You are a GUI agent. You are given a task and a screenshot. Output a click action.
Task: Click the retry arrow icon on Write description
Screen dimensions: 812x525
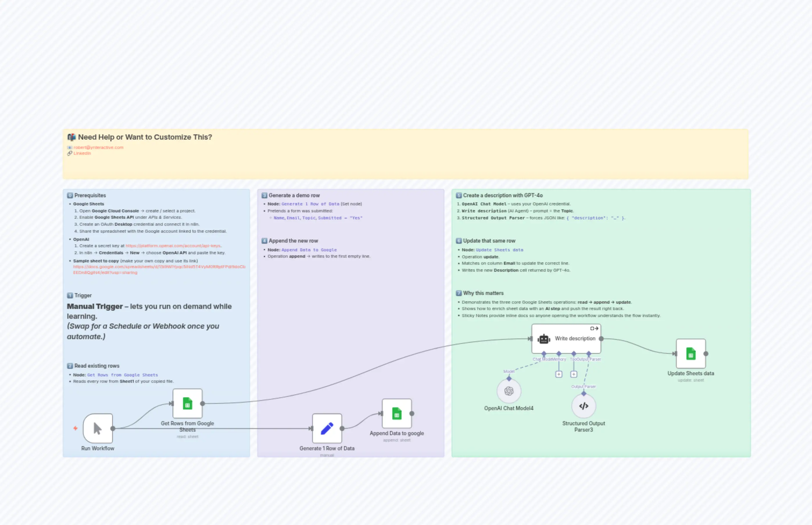594,328
